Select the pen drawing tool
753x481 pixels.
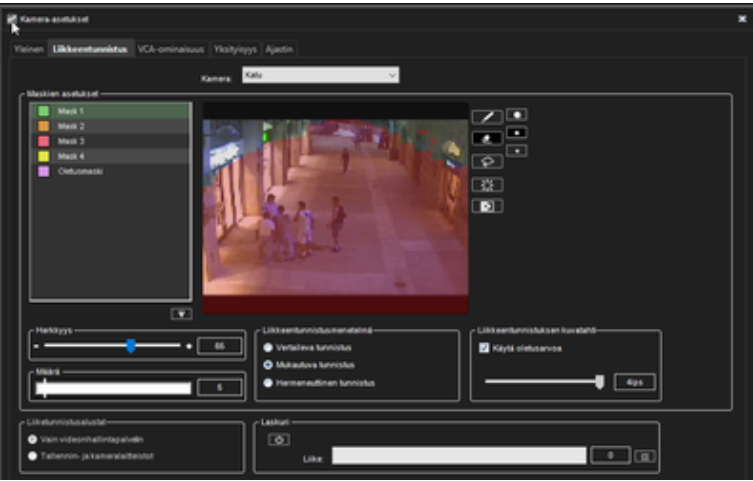(x=487, y=116)
